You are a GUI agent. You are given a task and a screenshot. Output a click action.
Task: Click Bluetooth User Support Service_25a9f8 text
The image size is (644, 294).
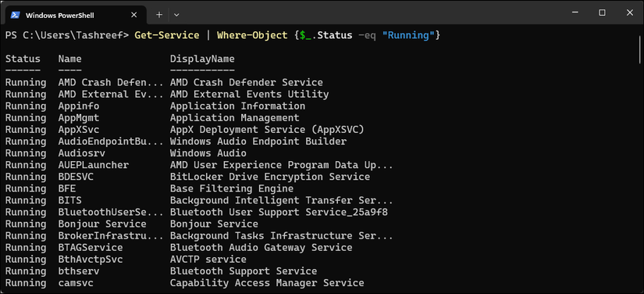click(x=279, y=212)
